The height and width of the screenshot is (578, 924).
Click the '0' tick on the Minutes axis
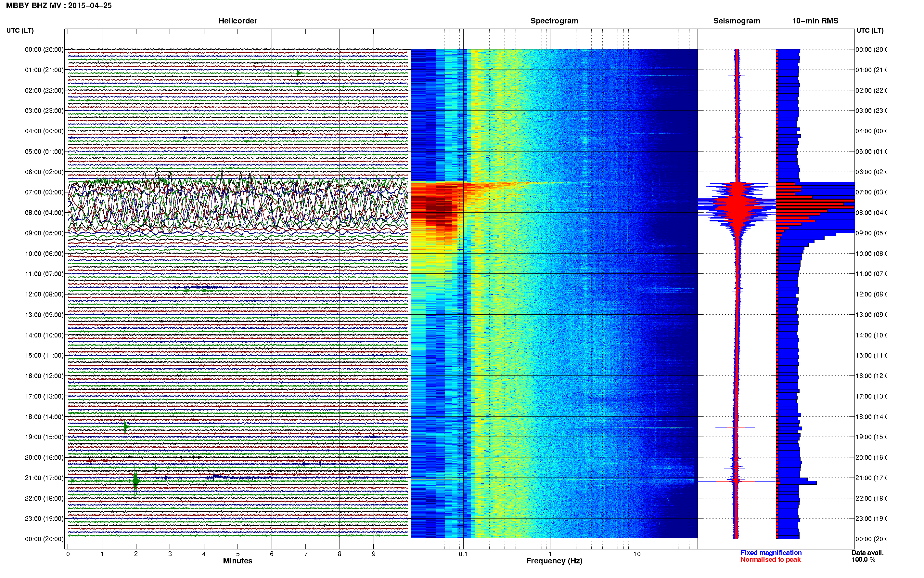click(68, 554)
